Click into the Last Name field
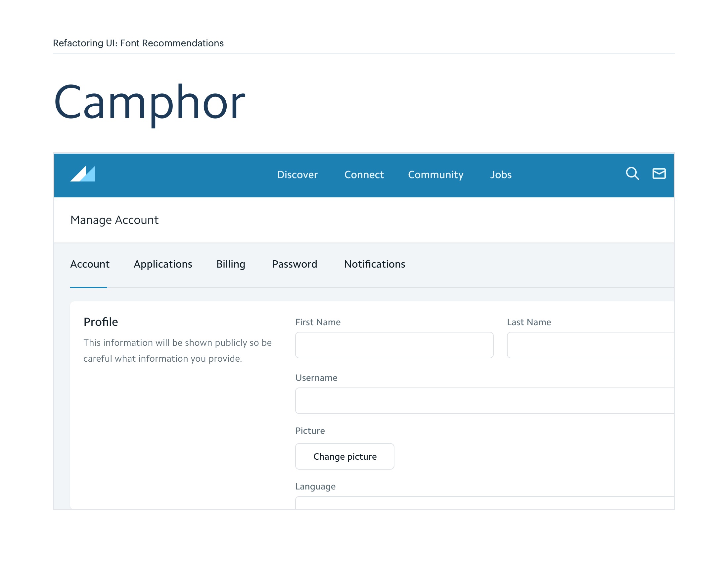 [590, 345]
